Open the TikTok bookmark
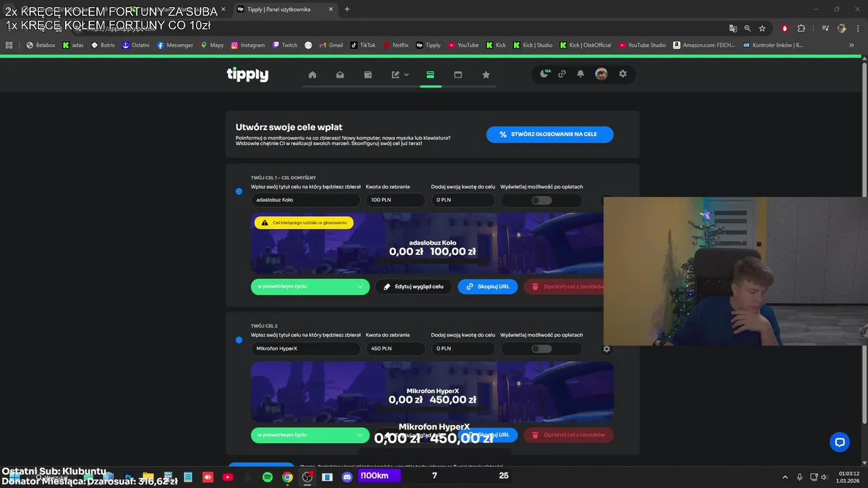Image resolution: width=868 pixels, height=488 pixels. coord(363,45)
